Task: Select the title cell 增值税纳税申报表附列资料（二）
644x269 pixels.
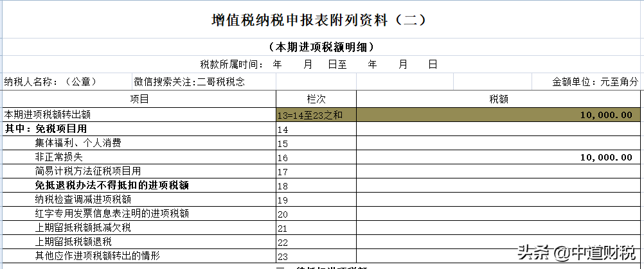Action: (319, 21)
